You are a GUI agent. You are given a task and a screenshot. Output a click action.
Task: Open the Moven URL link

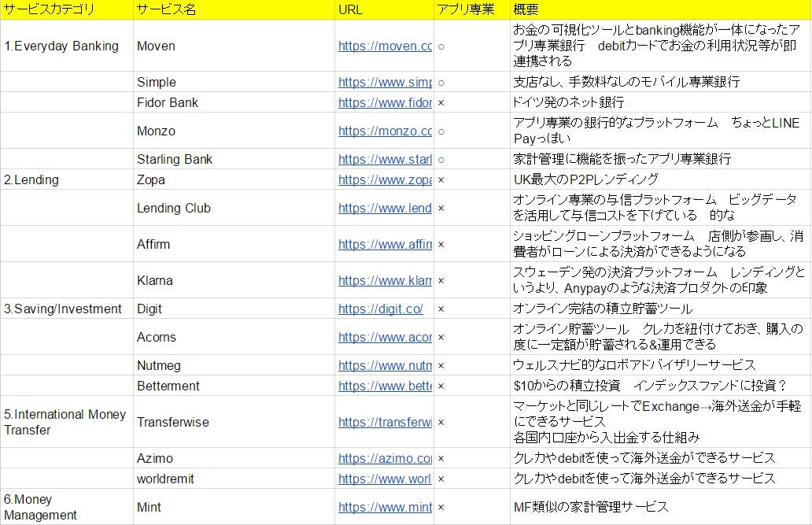(x=385, y=46)
